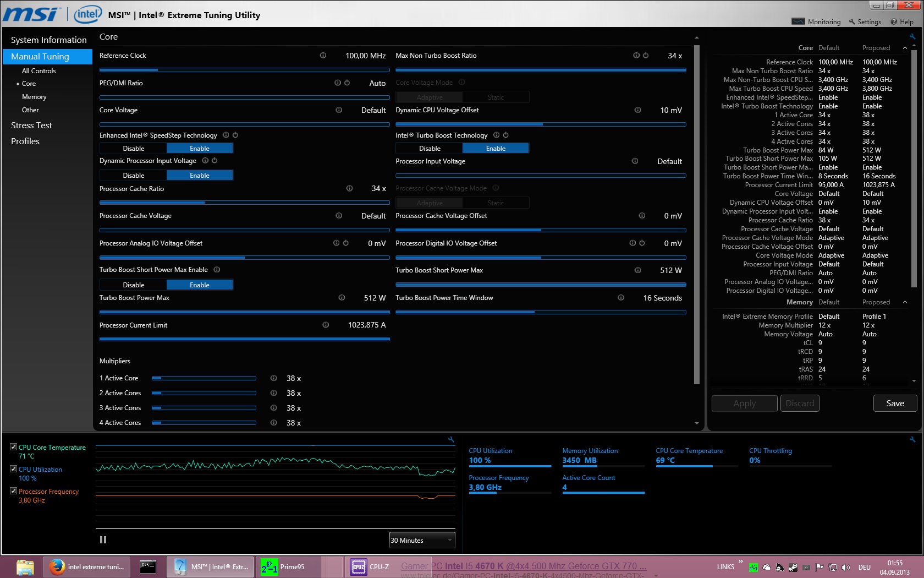This screenshot has width=924, height=578.
Task: Click the info icon for Dynamic CPU Voltage Offset
Action: [x=637, y=110]
